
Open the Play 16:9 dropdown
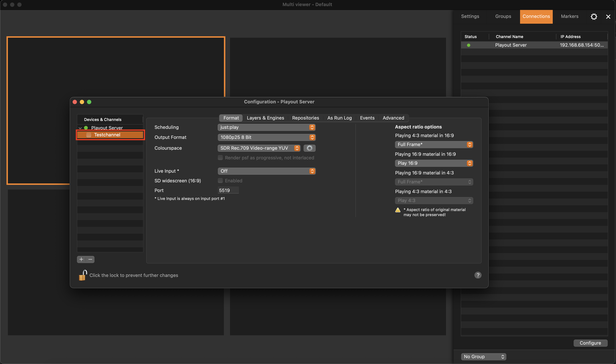434,163
